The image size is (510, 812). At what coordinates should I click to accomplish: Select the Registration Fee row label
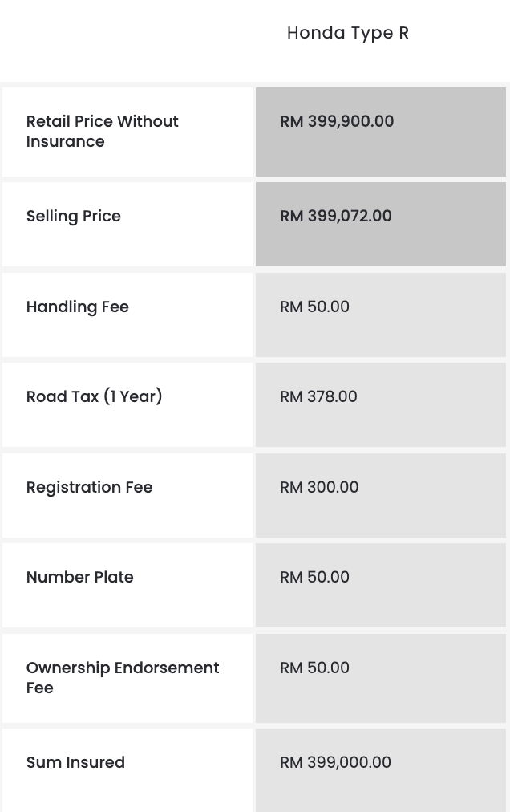pyautogui.click(x=89, y=487)
